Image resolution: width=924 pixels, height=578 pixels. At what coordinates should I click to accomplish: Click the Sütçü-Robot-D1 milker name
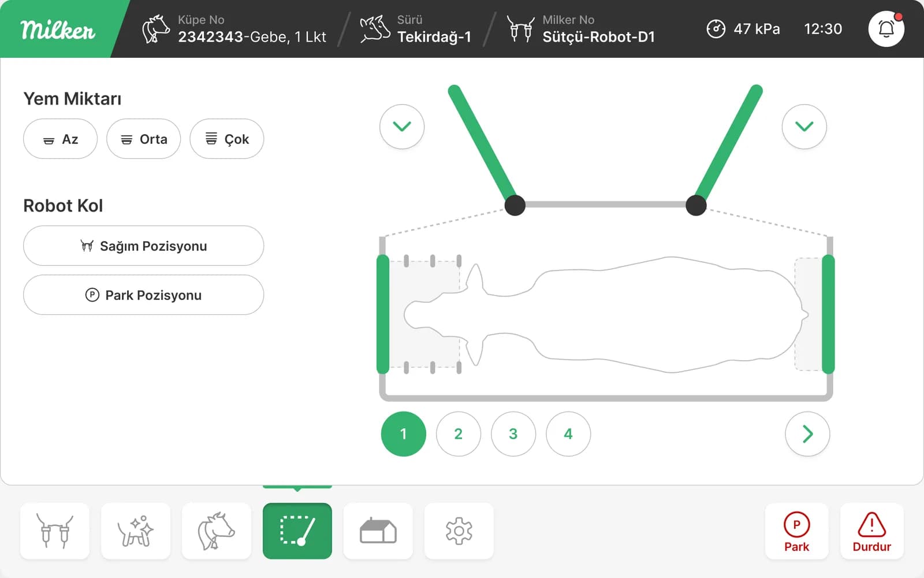599,37
